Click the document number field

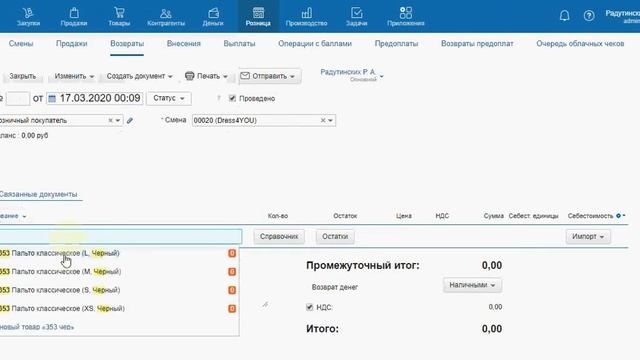[18, 98]
